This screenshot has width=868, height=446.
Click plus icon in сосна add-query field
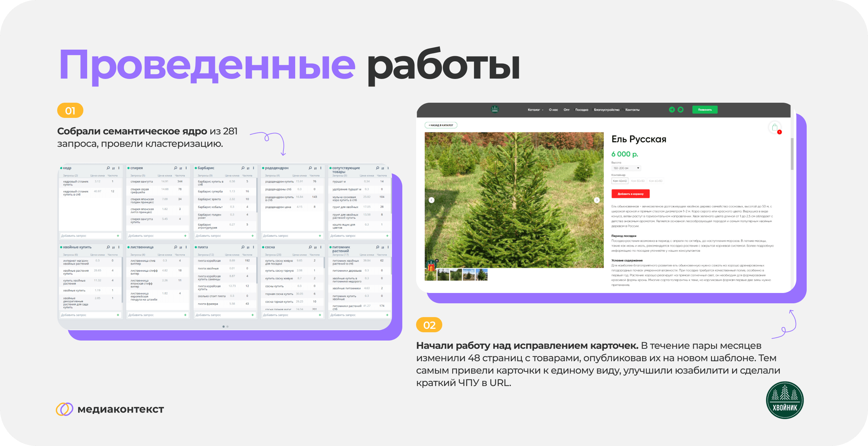pos(320,315)
